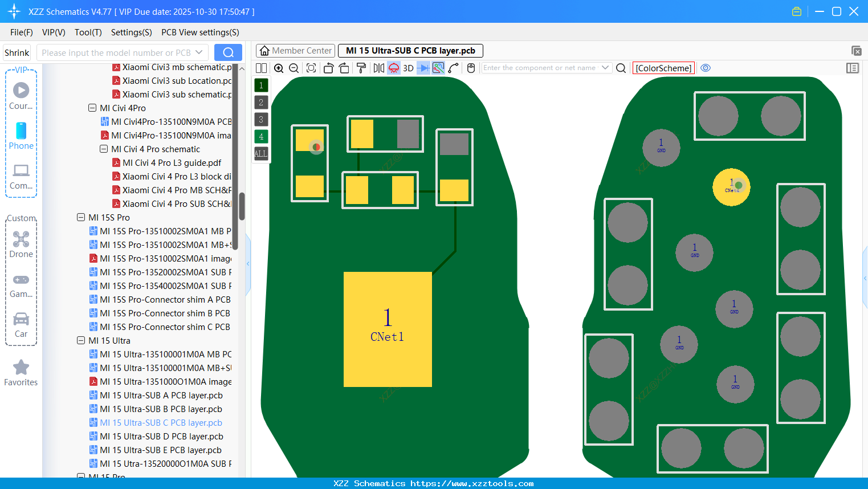Viewport: 868px width, 489px height.
Task: Collapse the MI 15 Ultra tree folder
Action: point(81,340)
